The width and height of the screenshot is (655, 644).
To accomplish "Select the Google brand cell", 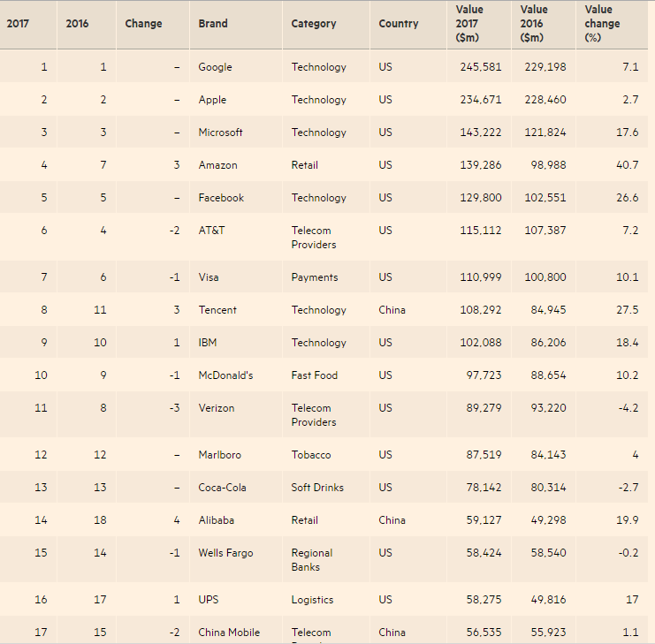I will coord(216,67).
